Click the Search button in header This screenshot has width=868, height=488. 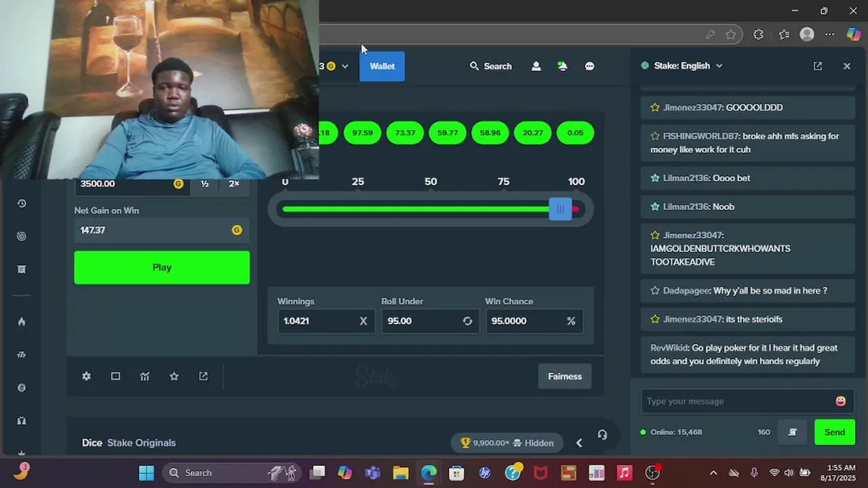click(491, 66)
